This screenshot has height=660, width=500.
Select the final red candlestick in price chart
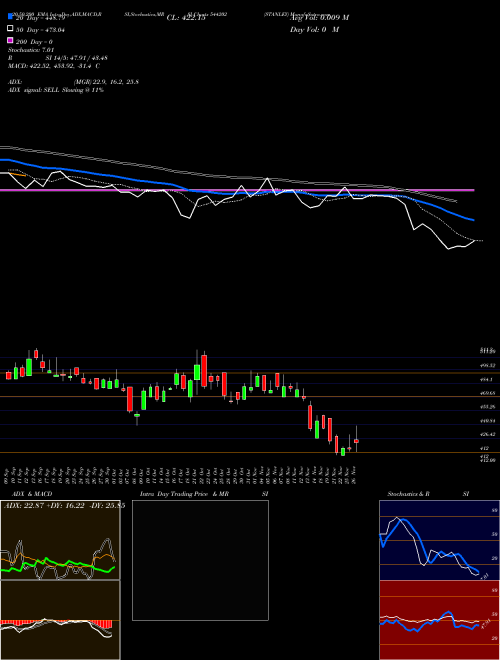pos(356,441)
